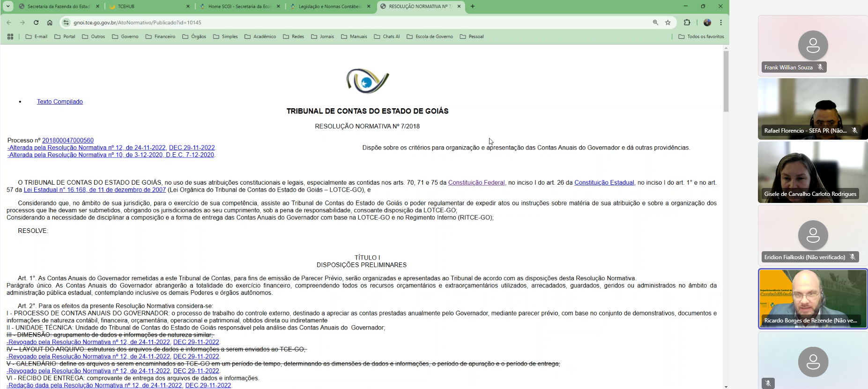Open the Escola de Governo bookmarks folder
868x389 pixels.
pyautogui.click(x=430, y=37)
